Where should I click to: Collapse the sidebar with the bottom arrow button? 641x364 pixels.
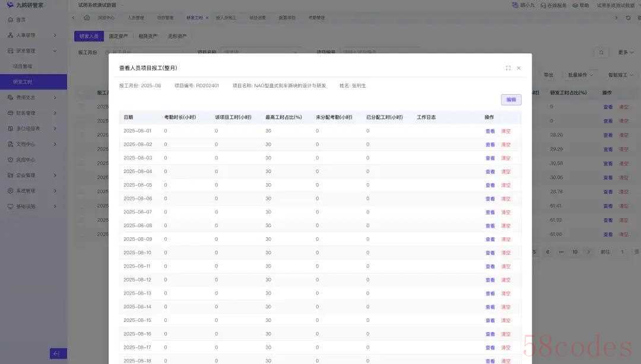(58, 353)
